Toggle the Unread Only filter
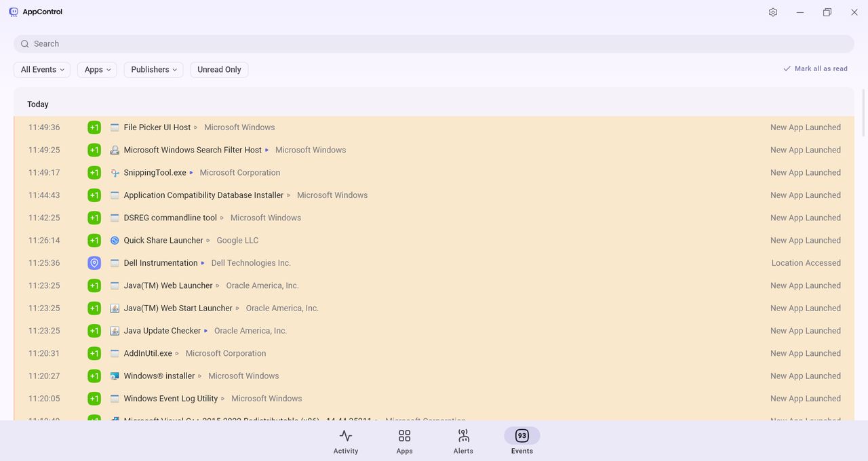The image size is (868, 461). (x=219, y=70)
